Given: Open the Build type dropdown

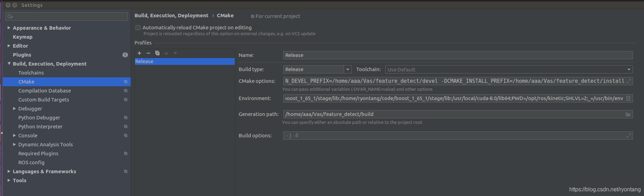Looking at the screenshot, I should pos(317,69).
